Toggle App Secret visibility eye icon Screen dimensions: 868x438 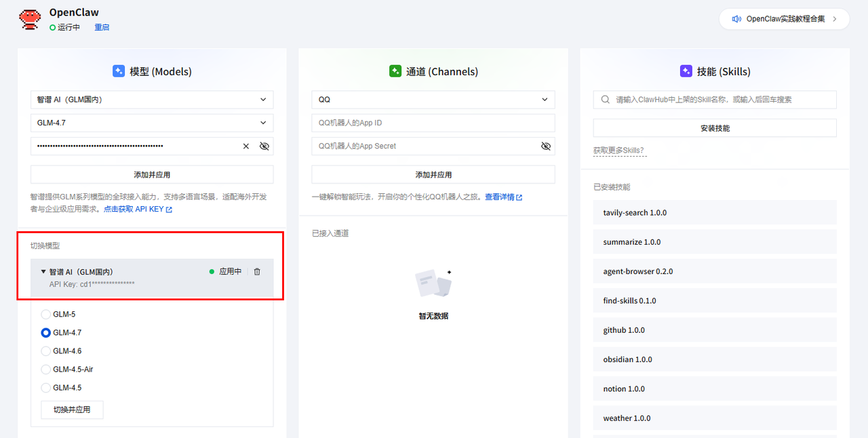coord(546,146)
